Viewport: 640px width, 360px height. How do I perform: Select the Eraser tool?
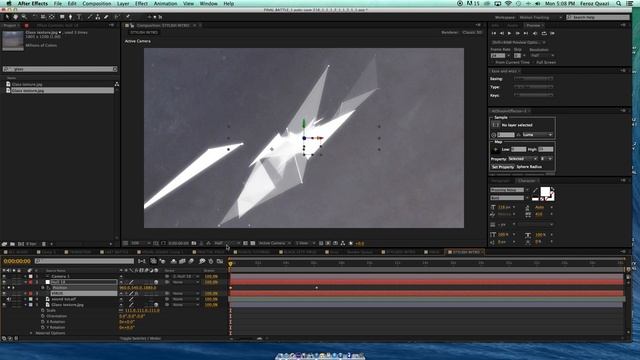(x=106, y=17)
